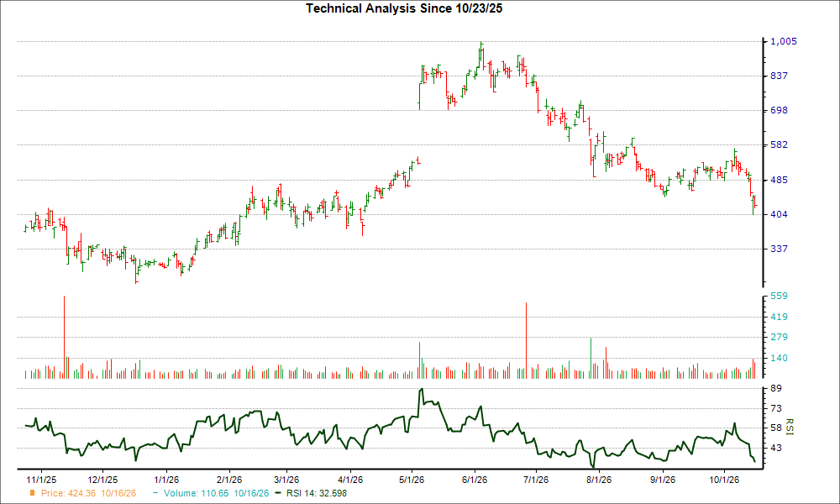Viewport: 840px width, 504px height.
Task: Click the 43 RSI axis label
Action: coord(776,448)
